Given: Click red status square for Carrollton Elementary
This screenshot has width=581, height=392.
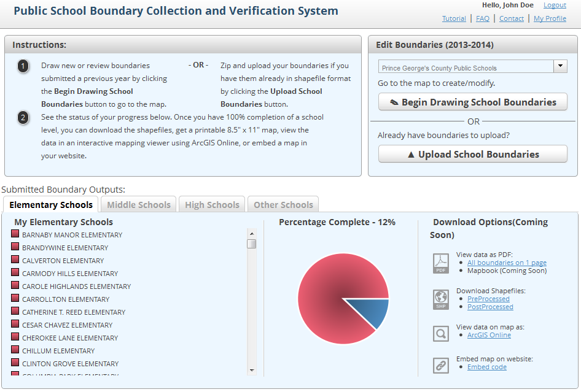Looking at the screenshot, I should point(15,298).
